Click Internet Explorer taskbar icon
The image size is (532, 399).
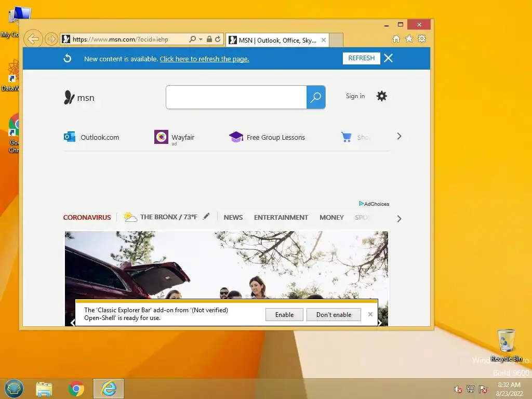(109, 389)
